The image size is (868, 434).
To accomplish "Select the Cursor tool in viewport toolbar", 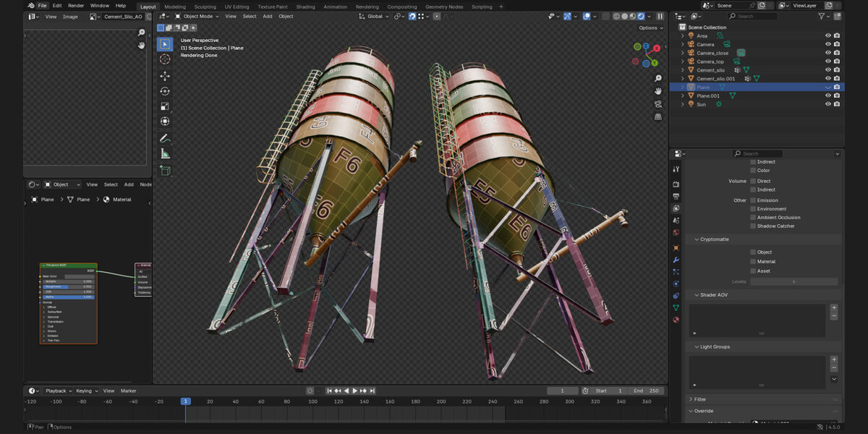I will click(x=165, y=59).
